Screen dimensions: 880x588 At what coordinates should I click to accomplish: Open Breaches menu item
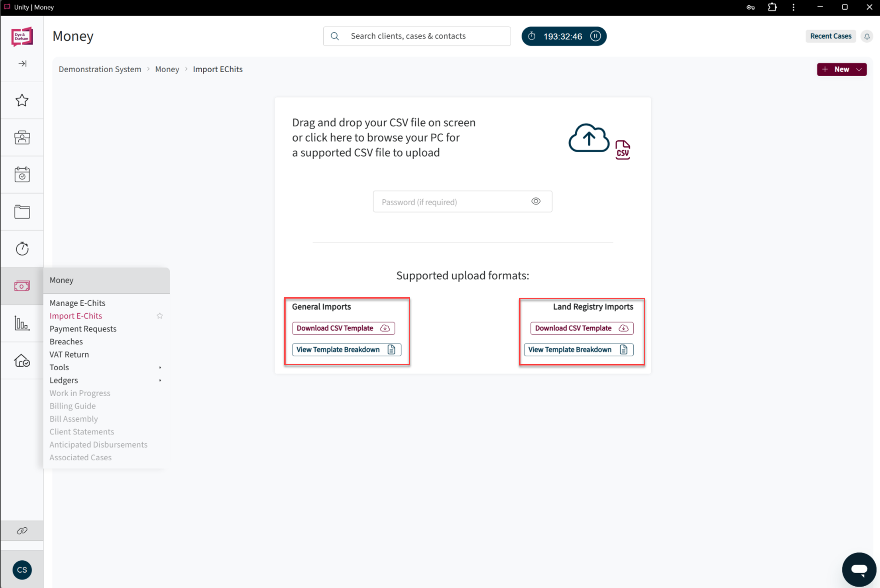pos(66,342)
